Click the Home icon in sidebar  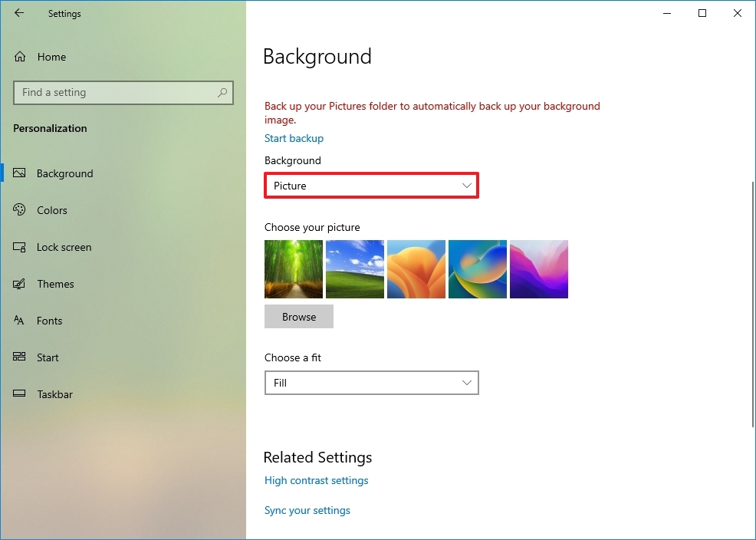tap(20, 57)
